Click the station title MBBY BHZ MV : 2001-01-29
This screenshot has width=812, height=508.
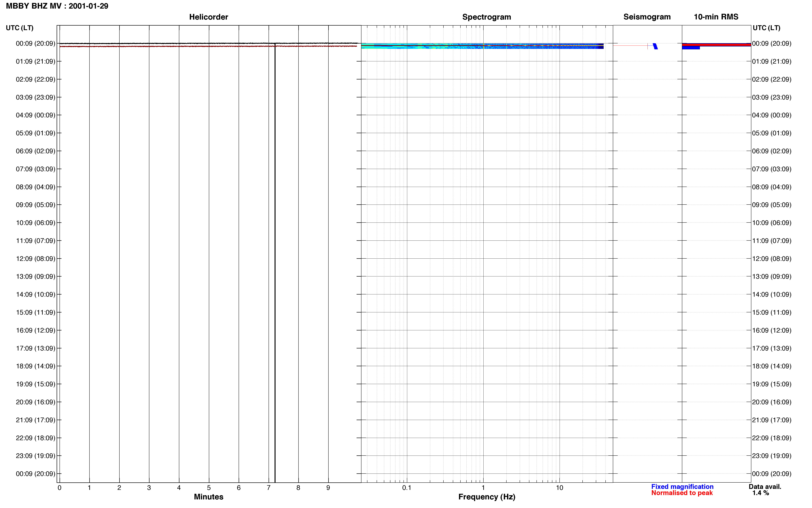click(x=57, y=6)
